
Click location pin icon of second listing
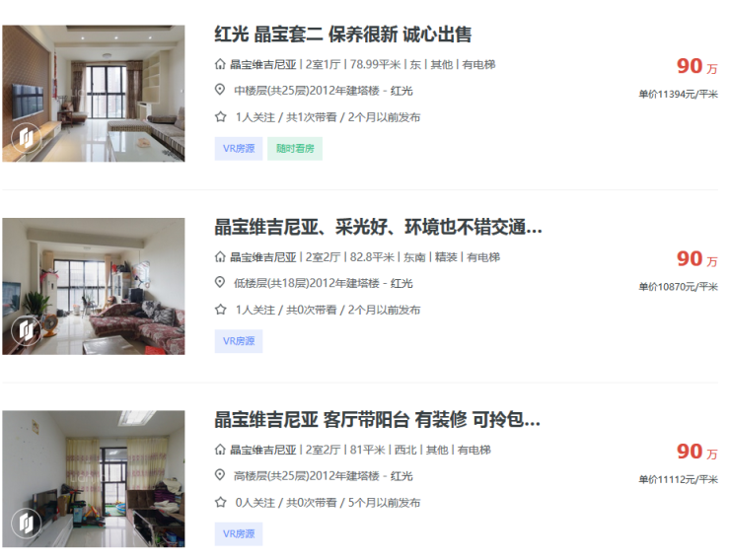point(220,282)
